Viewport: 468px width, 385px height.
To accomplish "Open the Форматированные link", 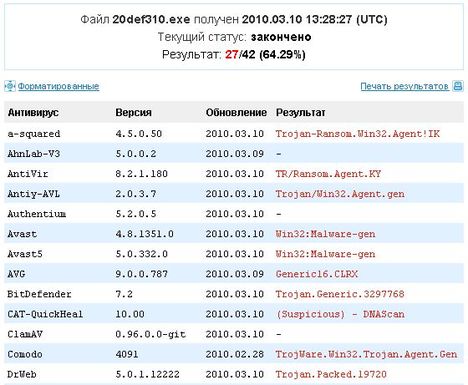I will (58, 86).
